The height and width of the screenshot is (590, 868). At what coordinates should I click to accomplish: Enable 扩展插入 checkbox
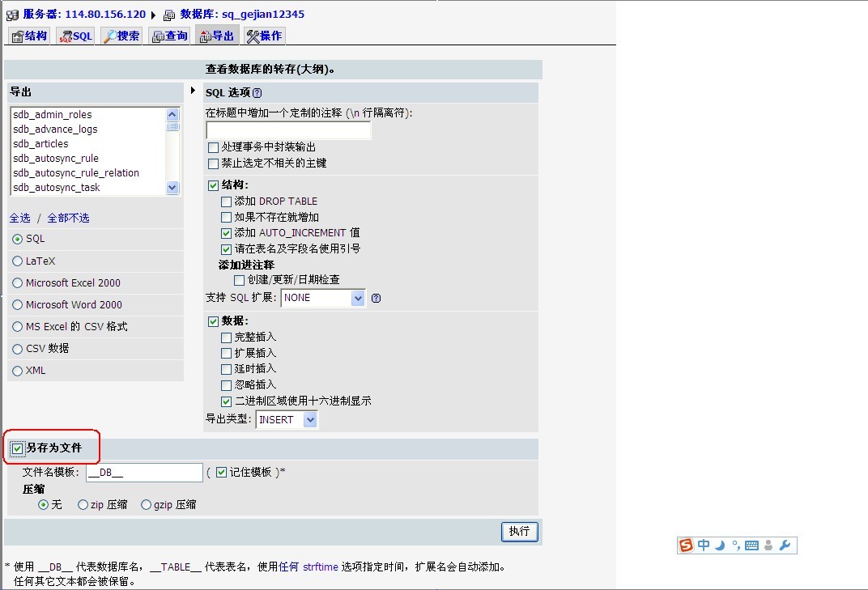[x=226, y=353]
